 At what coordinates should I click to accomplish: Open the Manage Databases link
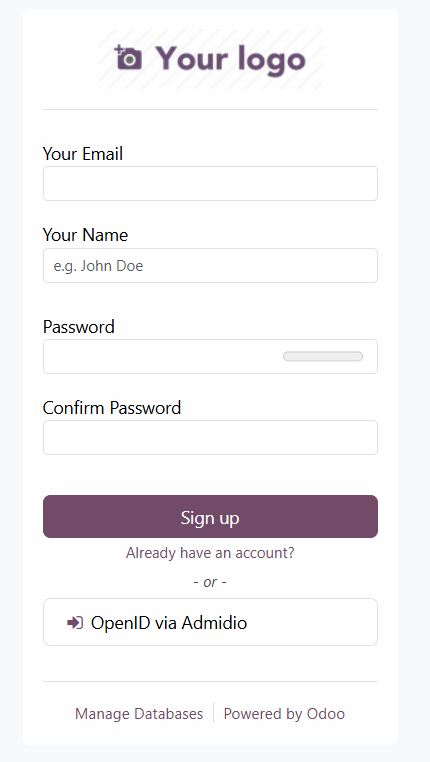139,714
